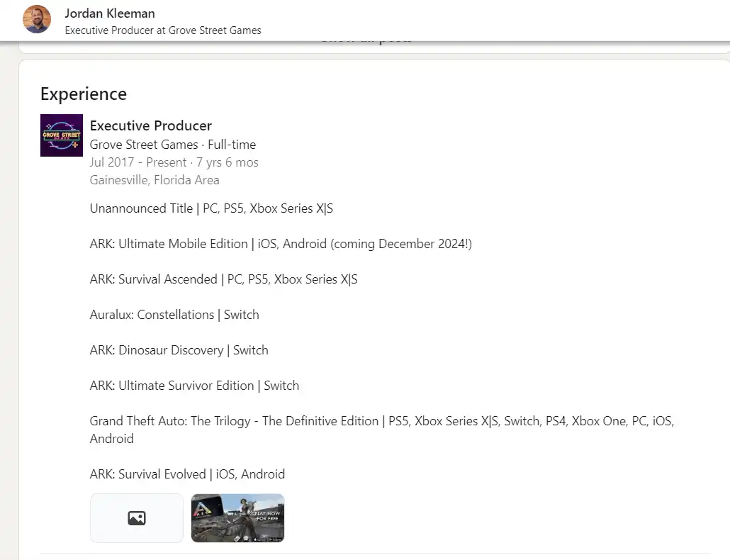Open the ARK 'Play now for free' thumbnail
The height and width of the screenshot is (560, 730).
tap(237, 518)
